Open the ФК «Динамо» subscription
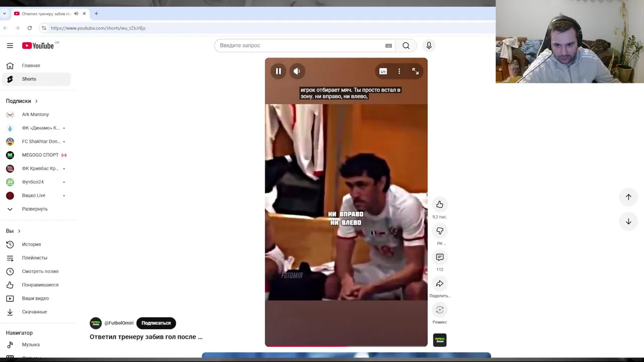This screenshot has height=362, width=644. coord(36,128)
